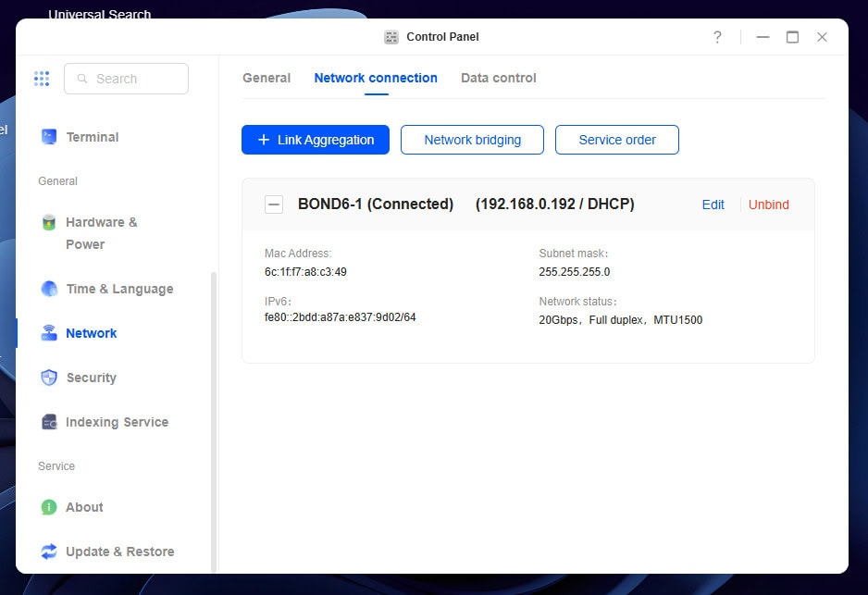Viewport: 868px width, 595px height.
Task: Open Hardware & Power icon
Action: point(49,223)
